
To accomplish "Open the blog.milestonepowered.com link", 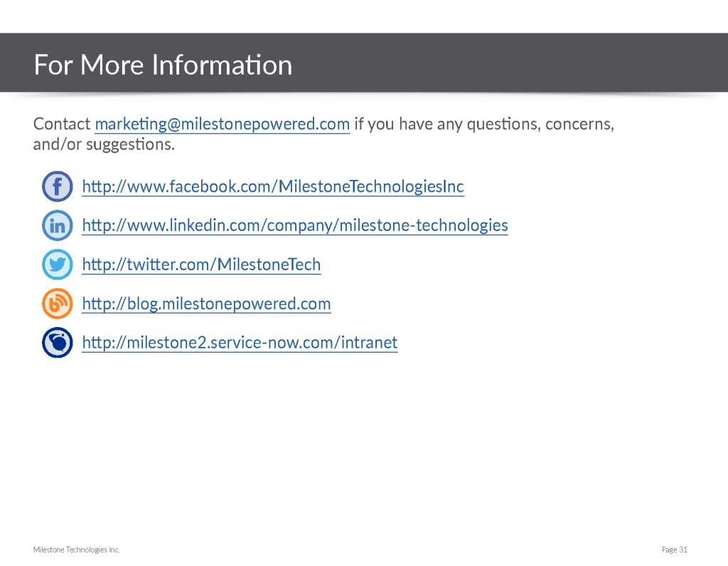I will [206, 304].
